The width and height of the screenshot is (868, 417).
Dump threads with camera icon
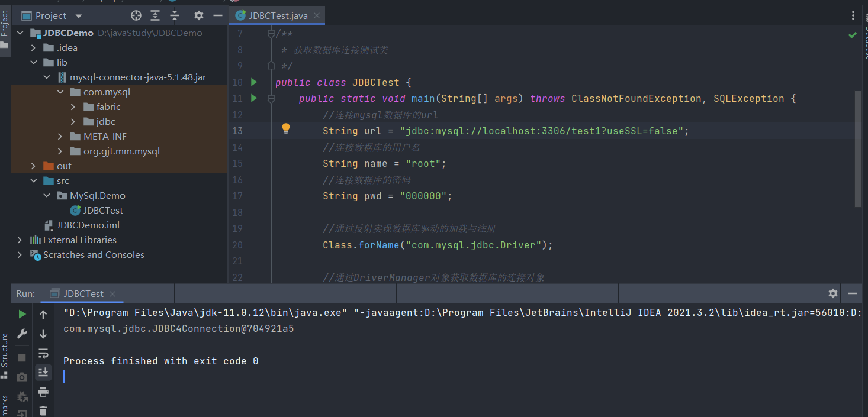pos(22,377)
